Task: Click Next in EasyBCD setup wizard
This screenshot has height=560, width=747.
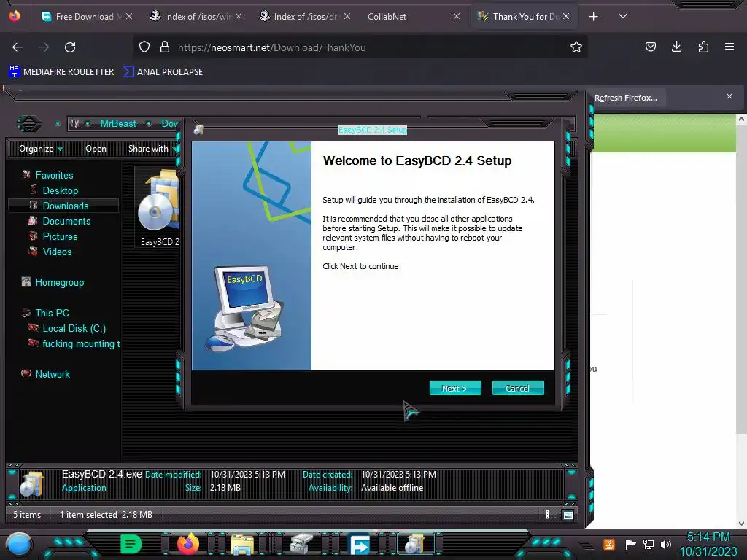Action: [x=455, y=388]
